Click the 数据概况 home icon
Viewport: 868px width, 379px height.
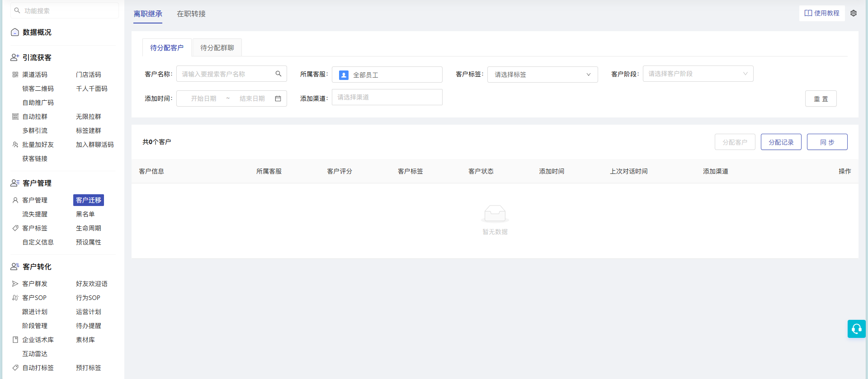point(15,32)
